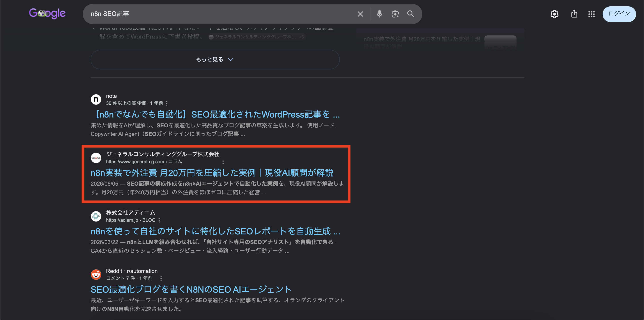Click the Google logo
Screen dimensions: 644x320
(x=47, y=14)
